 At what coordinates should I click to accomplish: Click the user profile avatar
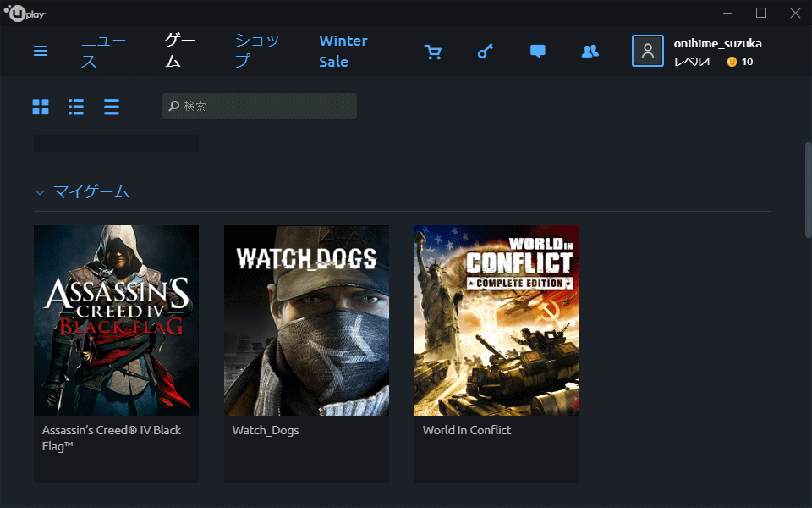coord(647,51)
